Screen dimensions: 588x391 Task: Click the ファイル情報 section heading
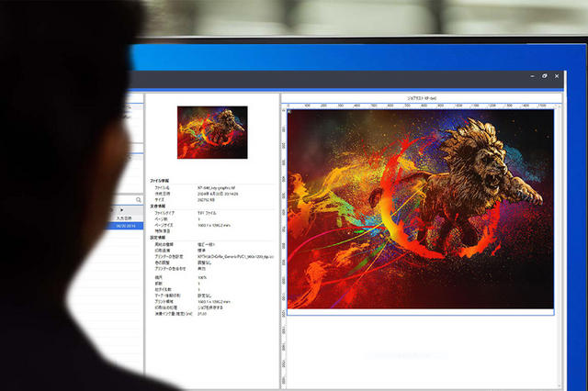click(159, 181)
